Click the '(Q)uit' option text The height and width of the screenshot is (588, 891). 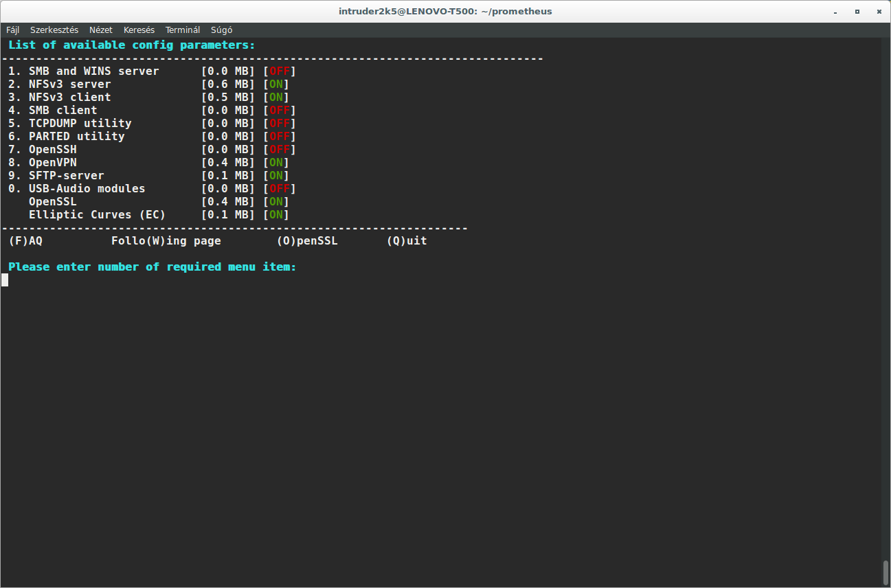point(407,241)
